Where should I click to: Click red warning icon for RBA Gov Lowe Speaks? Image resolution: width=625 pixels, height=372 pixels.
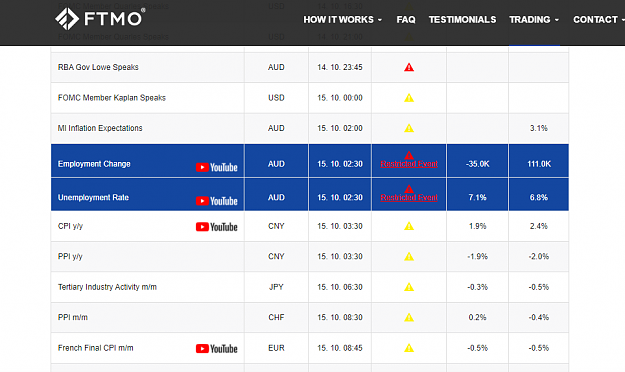click(409, 67)
